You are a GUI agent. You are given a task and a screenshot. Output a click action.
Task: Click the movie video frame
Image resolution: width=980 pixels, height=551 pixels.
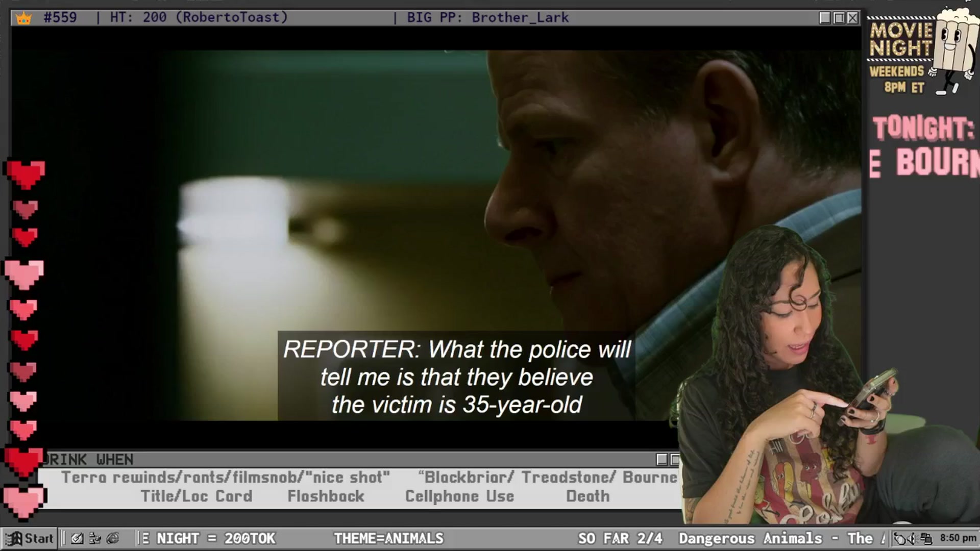pos(436,235)
